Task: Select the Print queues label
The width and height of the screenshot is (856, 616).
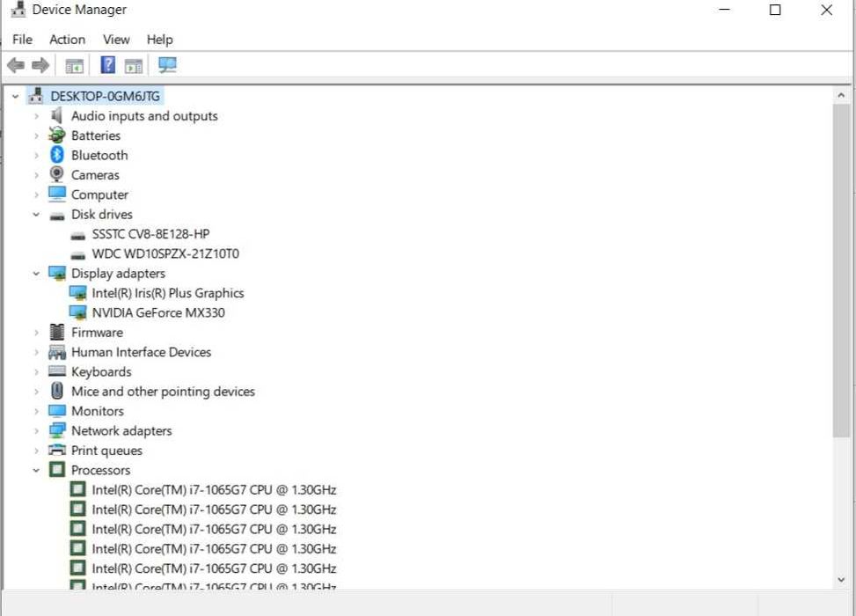Action: tap(106, 451)
